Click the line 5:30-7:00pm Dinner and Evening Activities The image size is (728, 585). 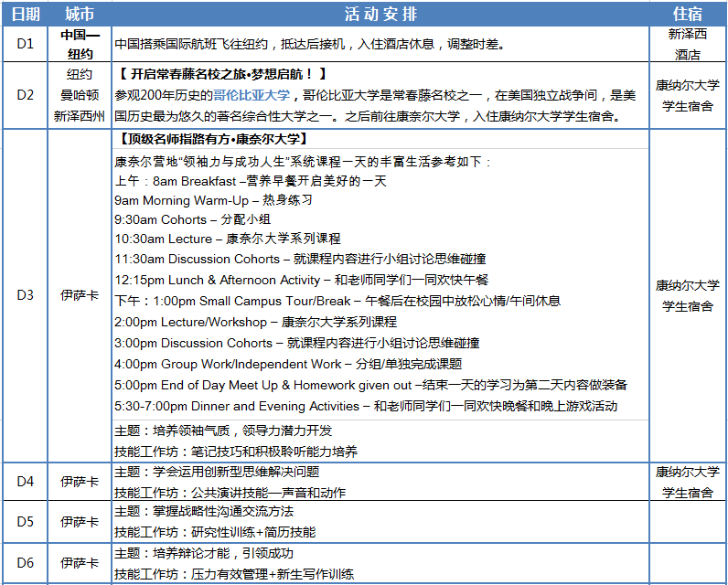[367, 407]
